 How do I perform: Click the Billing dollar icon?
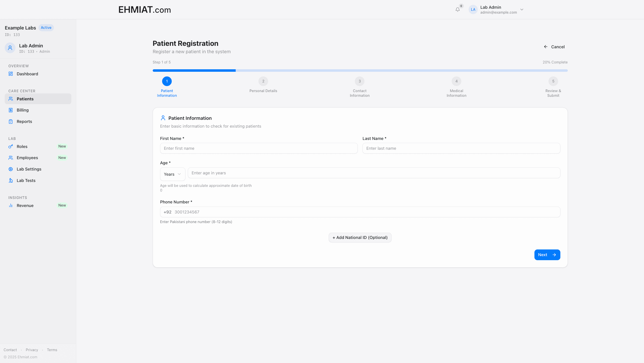(x=11, y=110)
